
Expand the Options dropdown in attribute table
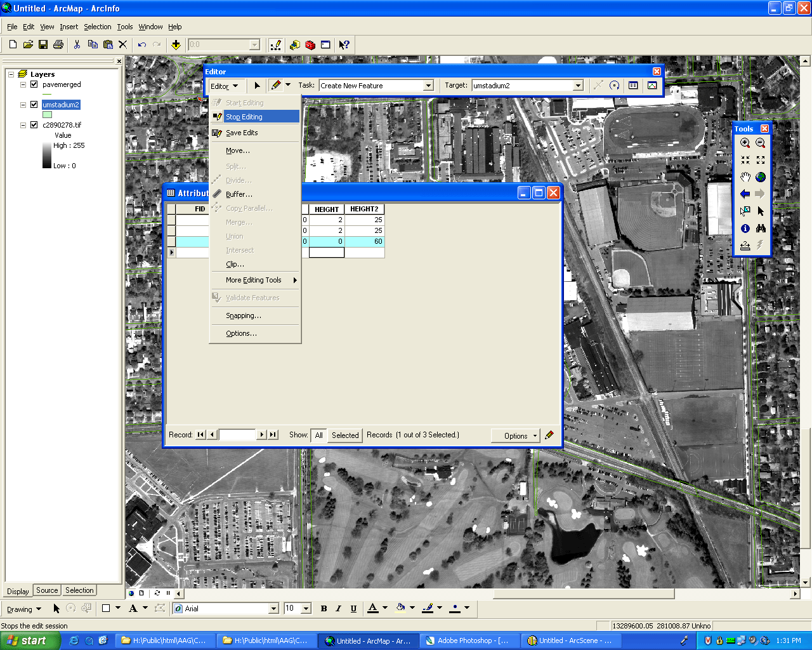click(516, 435)
